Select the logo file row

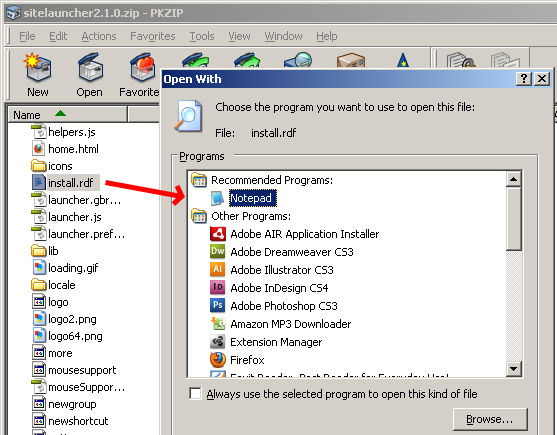pyautogui.click(x=50, y=302)
